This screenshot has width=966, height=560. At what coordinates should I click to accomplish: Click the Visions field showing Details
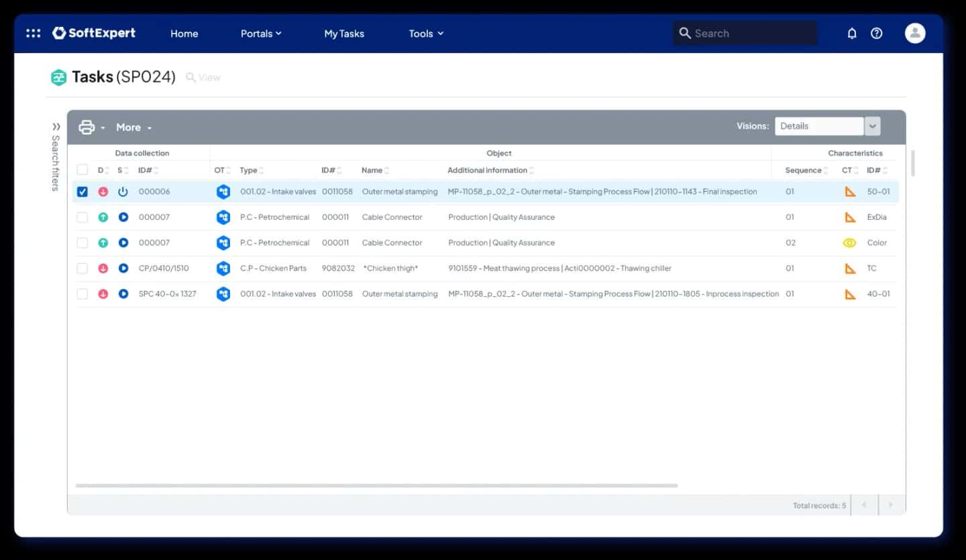819,126
